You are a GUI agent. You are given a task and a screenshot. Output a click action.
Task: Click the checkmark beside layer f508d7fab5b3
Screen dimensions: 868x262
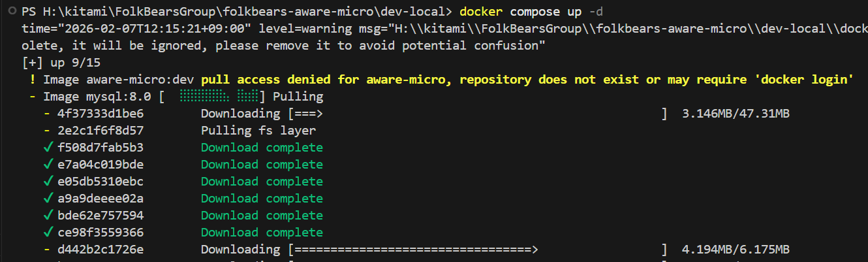pos(48,148)
